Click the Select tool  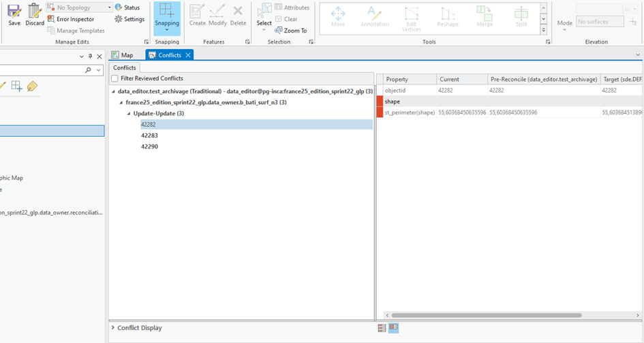pos(264,17)
